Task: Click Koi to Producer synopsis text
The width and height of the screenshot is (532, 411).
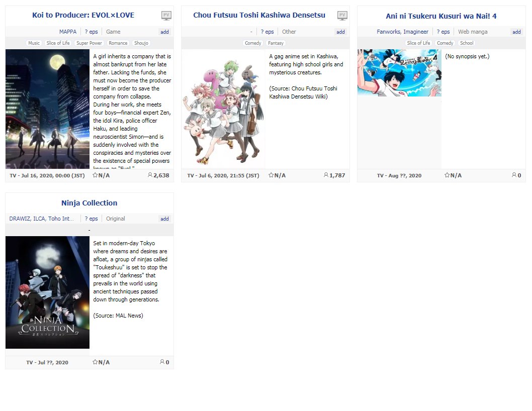Action: pyautogui.click(x=132, y=111)
